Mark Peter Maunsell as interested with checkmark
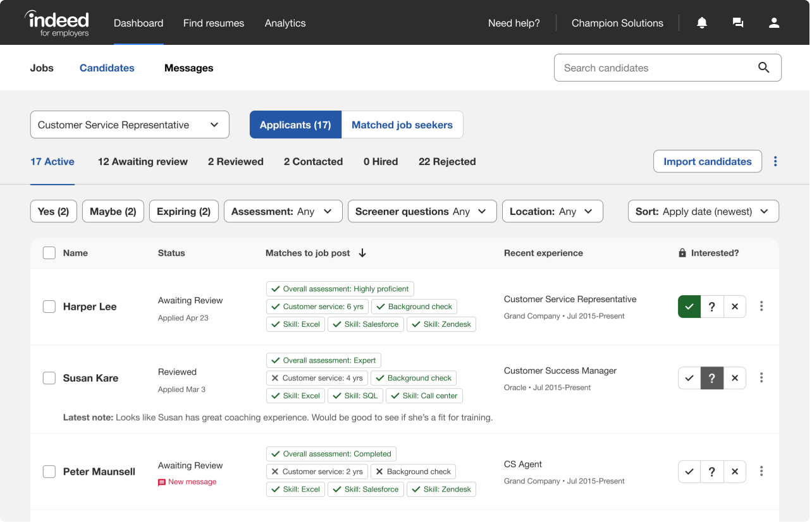The image size is (812, 522). coord(689,471)
